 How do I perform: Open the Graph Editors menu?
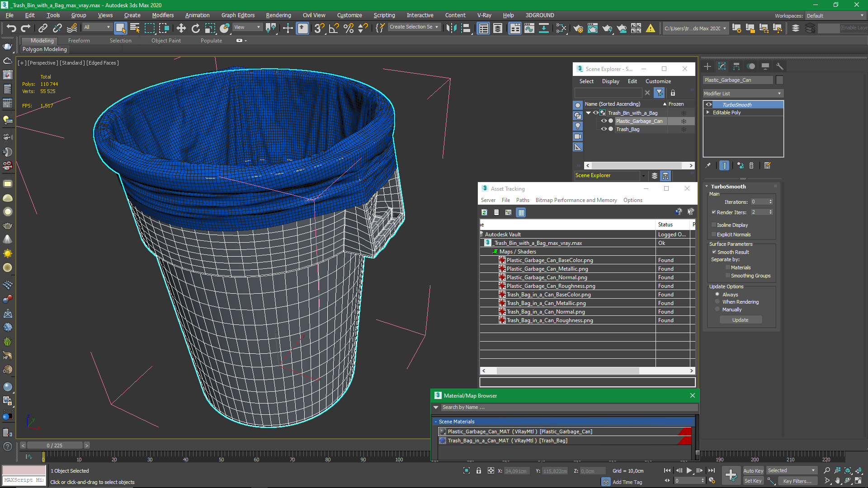point(238,15)
